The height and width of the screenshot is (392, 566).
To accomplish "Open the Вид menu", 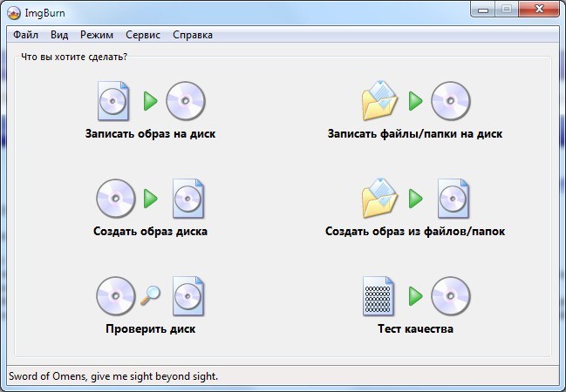I will click(59, 35).
